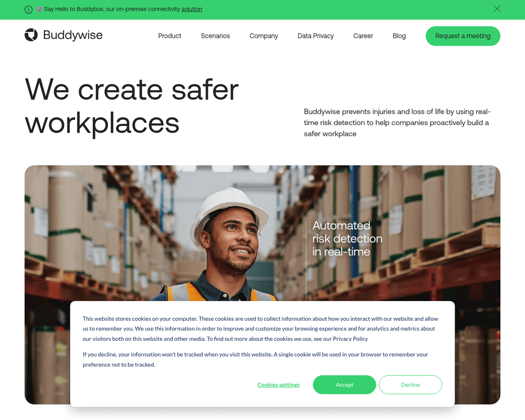Viewport: 525px width, 420px height.
Task: Click the Buddywise circular logo icon
Action: click(31, 35)
